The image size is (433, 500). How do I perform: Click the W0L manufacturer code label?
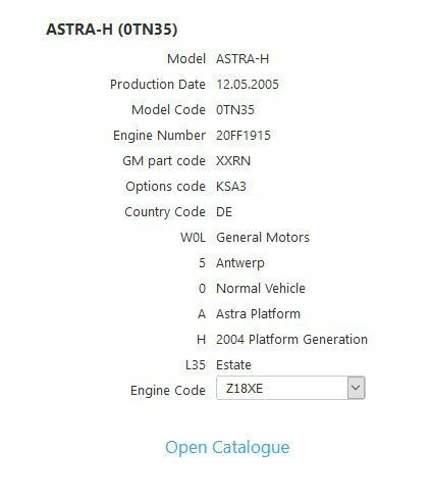[x=193, y=237]
